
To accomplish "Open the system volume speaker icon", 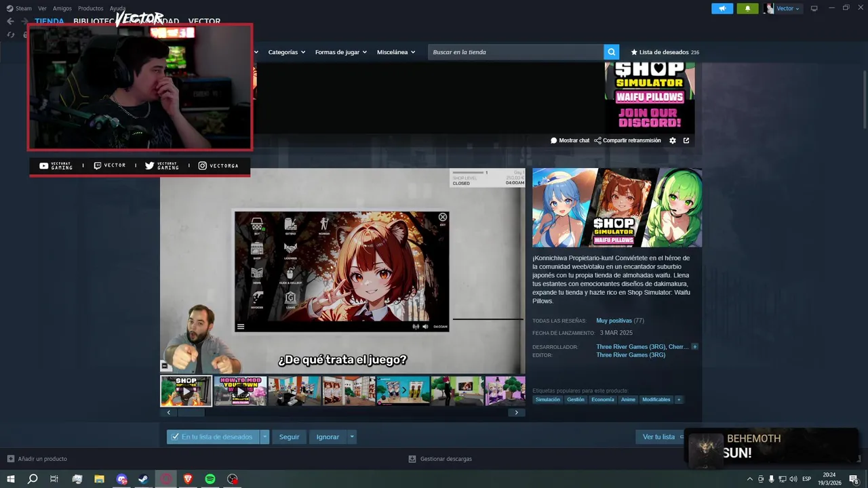I will point(793,479).
